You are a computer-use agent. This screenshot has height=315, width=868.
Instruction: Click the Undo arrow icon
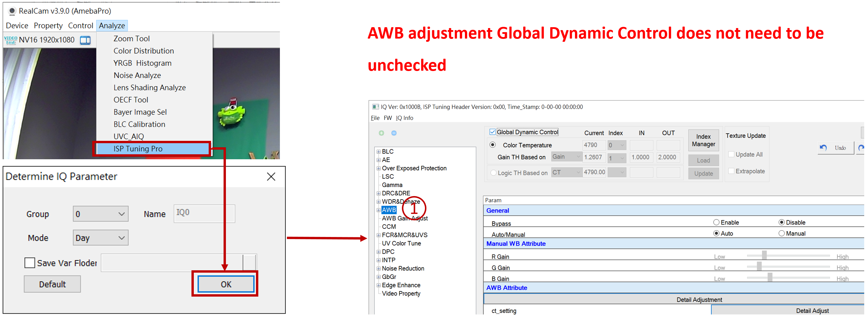[x=823, y=148]
